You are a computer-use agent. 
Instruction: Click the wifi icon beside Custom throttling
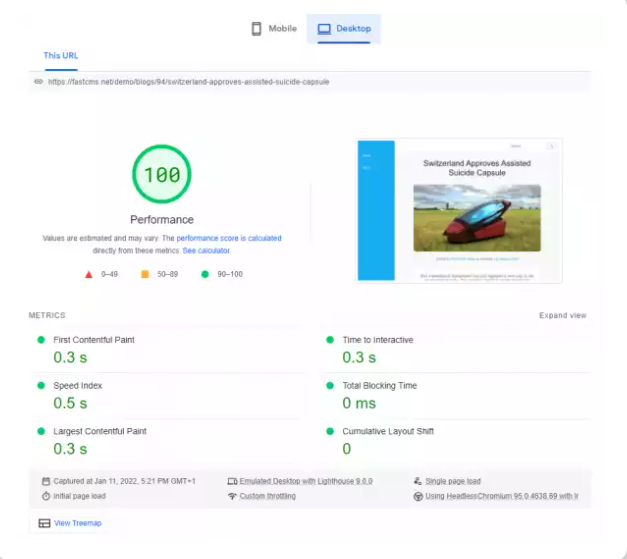click(232, 496)
